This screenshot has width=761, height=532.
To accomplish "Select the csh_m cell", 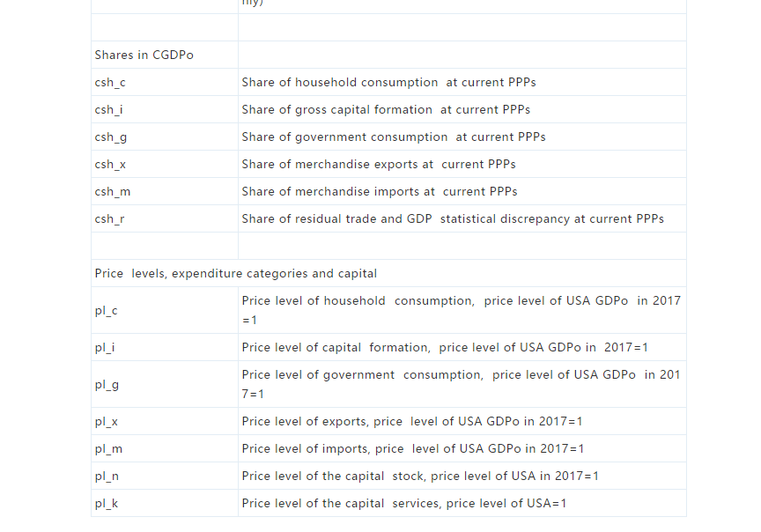I will coord(113,191).
